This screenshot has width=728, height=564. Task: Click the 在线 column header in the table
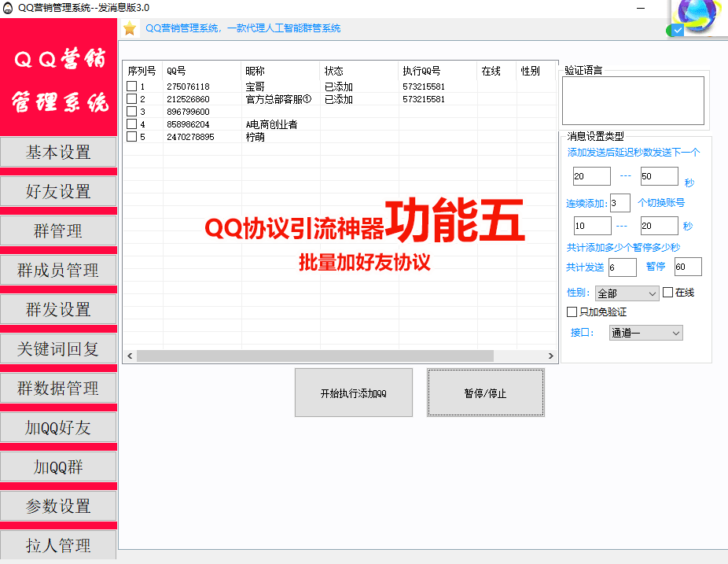coord(497,71)
